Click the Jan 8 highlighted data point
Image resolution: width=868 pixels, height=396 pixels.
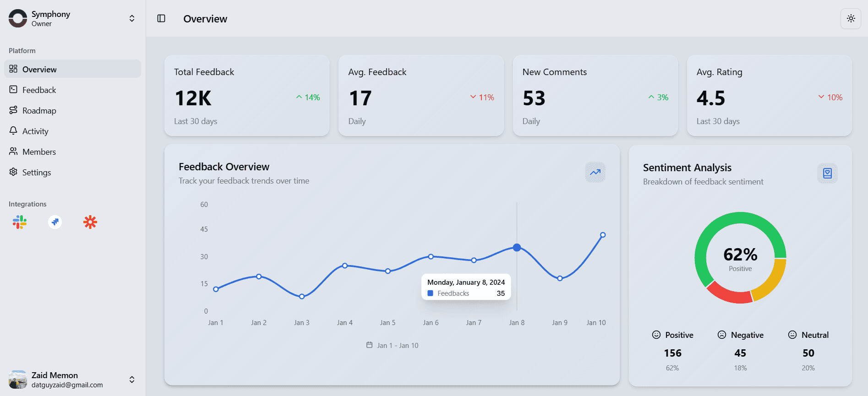[x=517, y=247]
